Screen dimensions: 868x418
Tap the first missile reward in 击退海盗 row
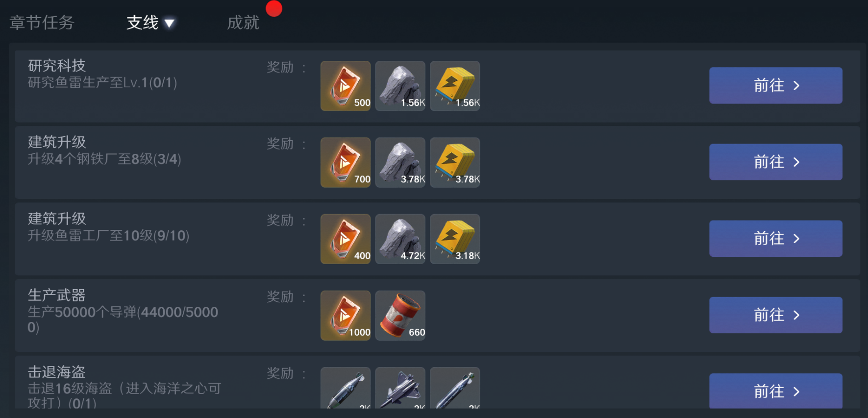[x=346, y=388]
